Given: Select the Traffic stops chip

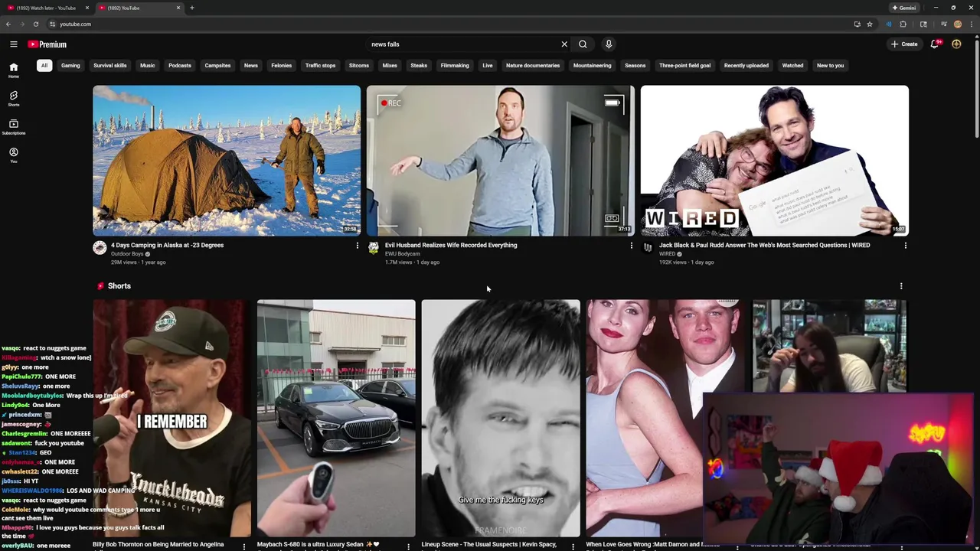Looking at the screenshot, I should pos(320,66).
